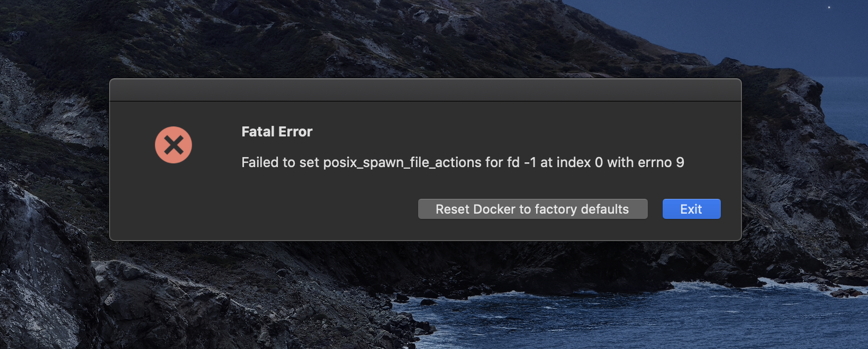Click the gray Reset Docker button background
The height and width of the screenshot is (349, 868).
(532, 209)
